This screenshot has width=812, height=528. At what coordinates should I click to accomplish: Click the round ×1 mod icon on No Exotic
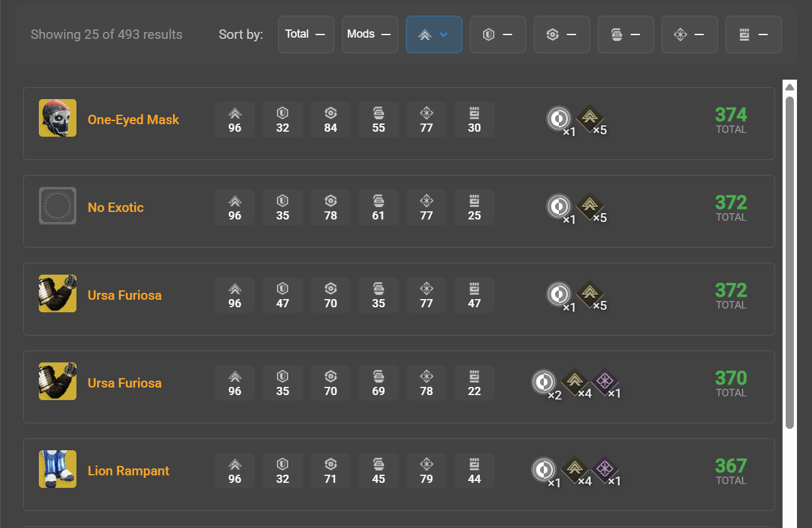click(x=559, y=206)
